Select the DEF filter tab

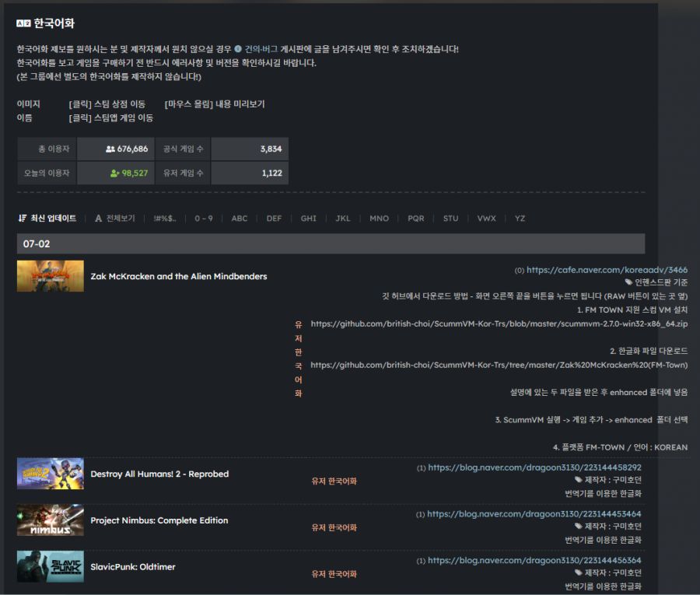click(274, 219)
